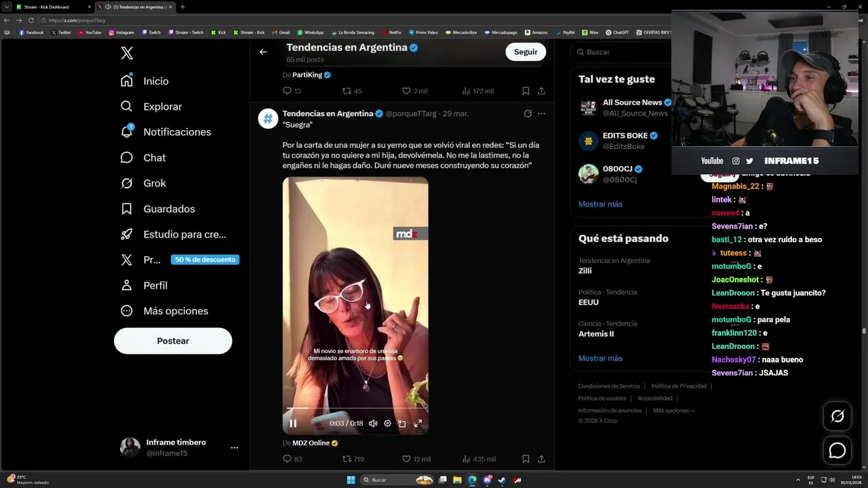Viewport: 868px width, 488px height.
Task: Pause the MDZ video
Action: [x=293, y=424]
